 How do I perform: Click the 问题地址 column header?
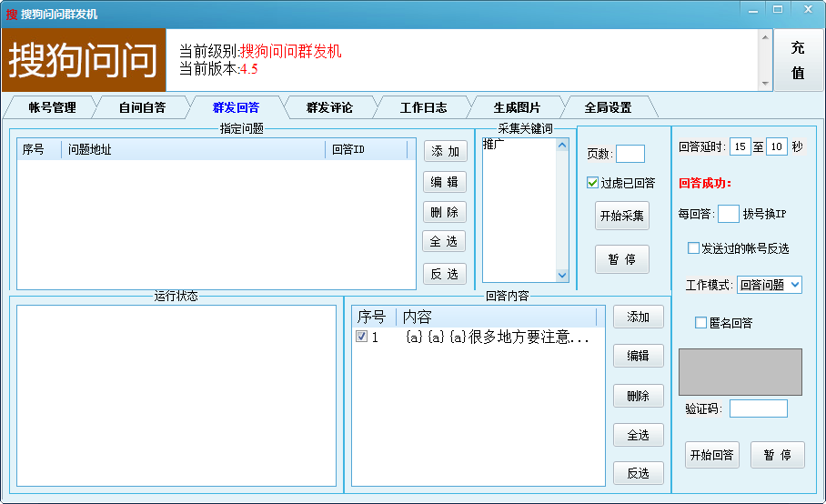194,149
